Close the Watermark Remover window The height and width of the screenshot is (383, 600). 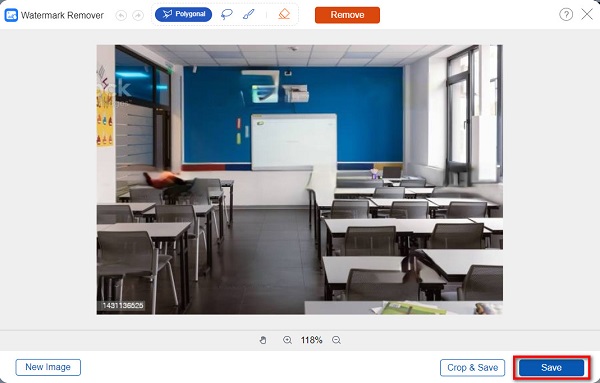click(x=587, y=15)
